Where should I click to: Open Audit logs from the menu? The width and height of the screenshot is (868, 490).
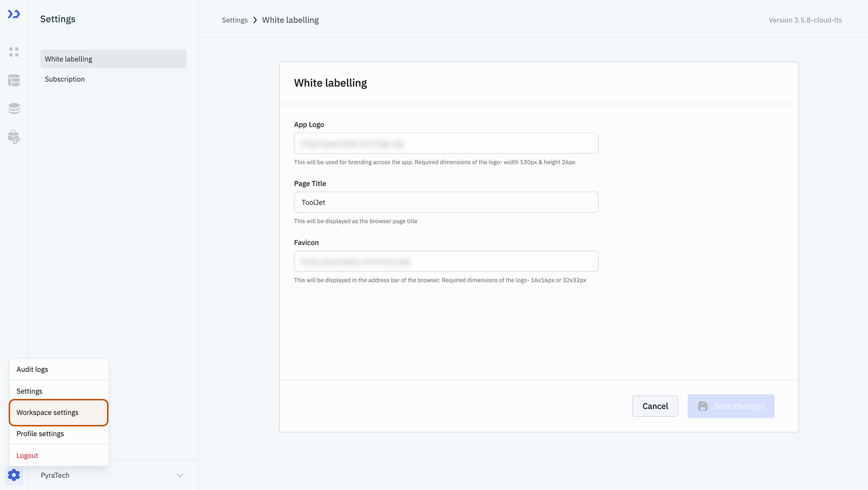(x=32, y=369)
